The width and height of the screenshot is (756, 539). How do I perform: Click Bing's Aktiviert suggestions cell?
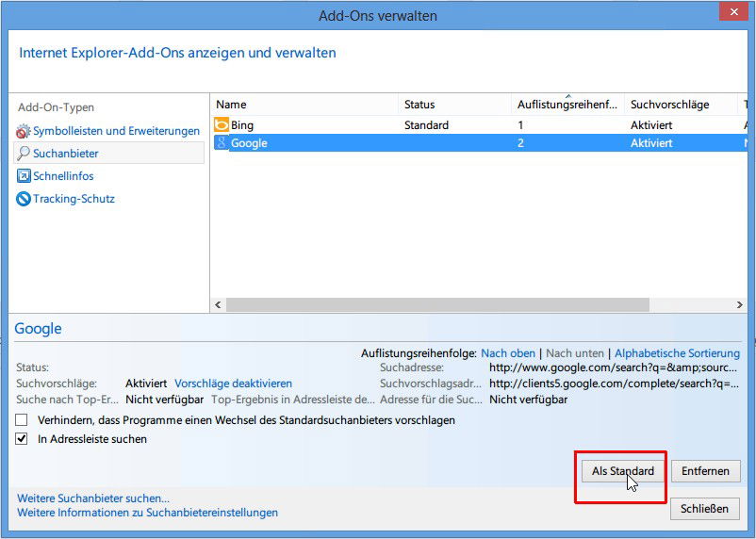(x=651, y=125)
